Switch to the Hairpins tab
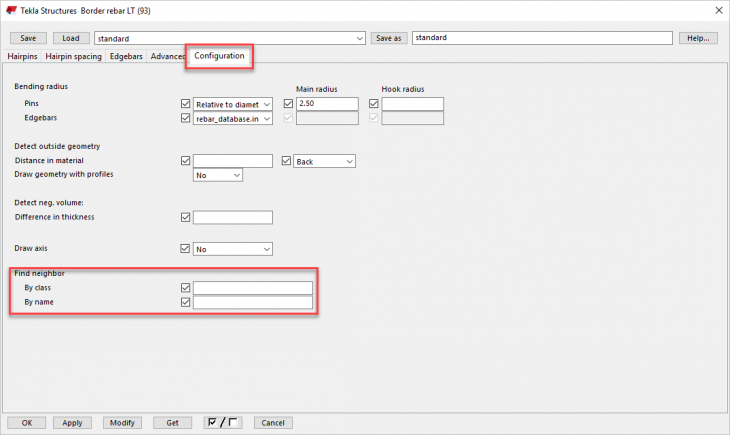Screen dimensions: 730x435 [22, 56]
